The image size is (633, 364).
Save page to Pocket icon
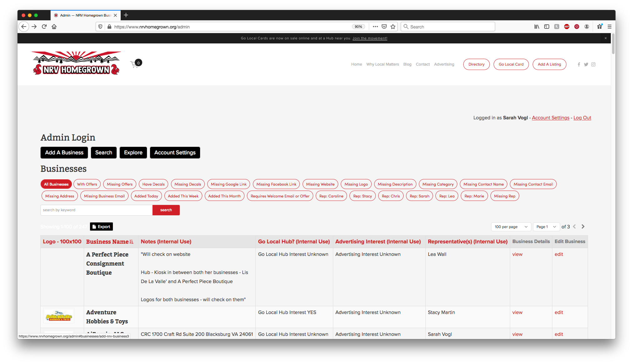pyautogui.click(x=384, y=27)
